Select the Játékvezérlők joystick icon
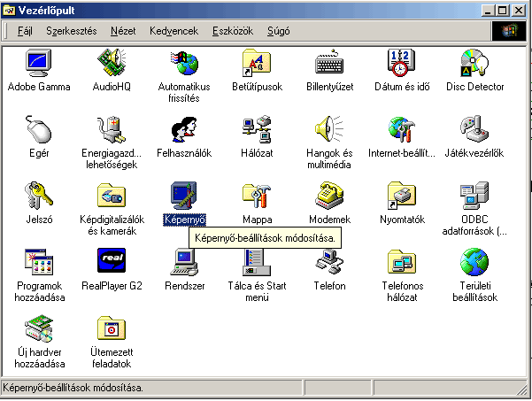The width and height of the screenshot is (532, 401). pos(474,130)
